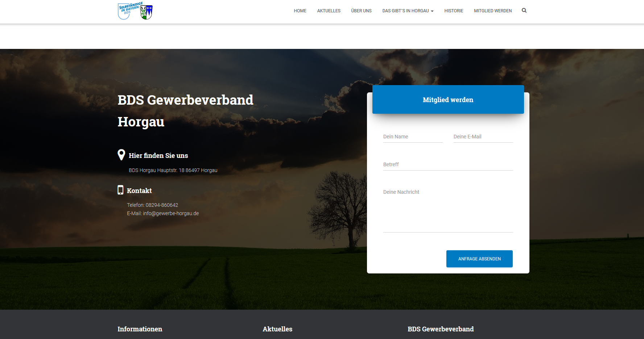Click into the Deine Nachricht text area
Viewport: 644px width, 339px height.
click(448, 209)
